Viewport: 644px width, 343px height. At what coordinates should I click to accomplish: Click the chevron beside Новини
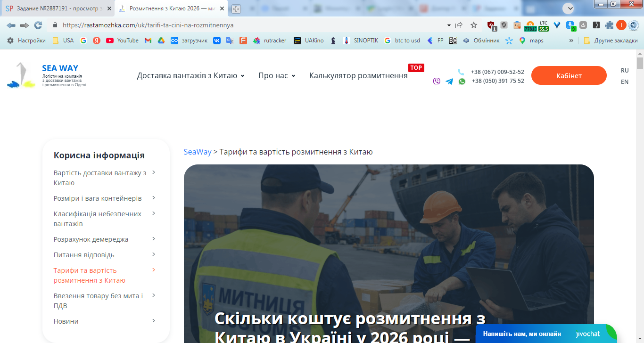tap(154, 321)
